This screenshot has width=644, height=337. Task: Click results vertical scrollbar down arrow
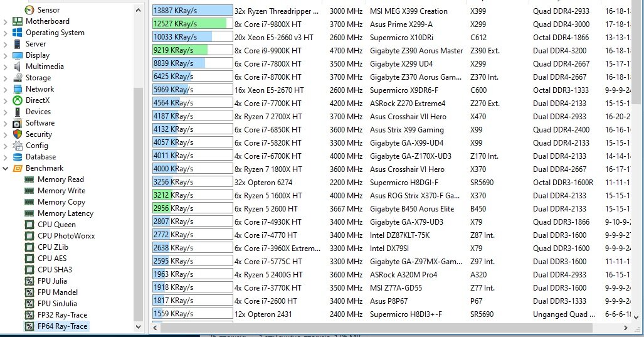[636, 318]
